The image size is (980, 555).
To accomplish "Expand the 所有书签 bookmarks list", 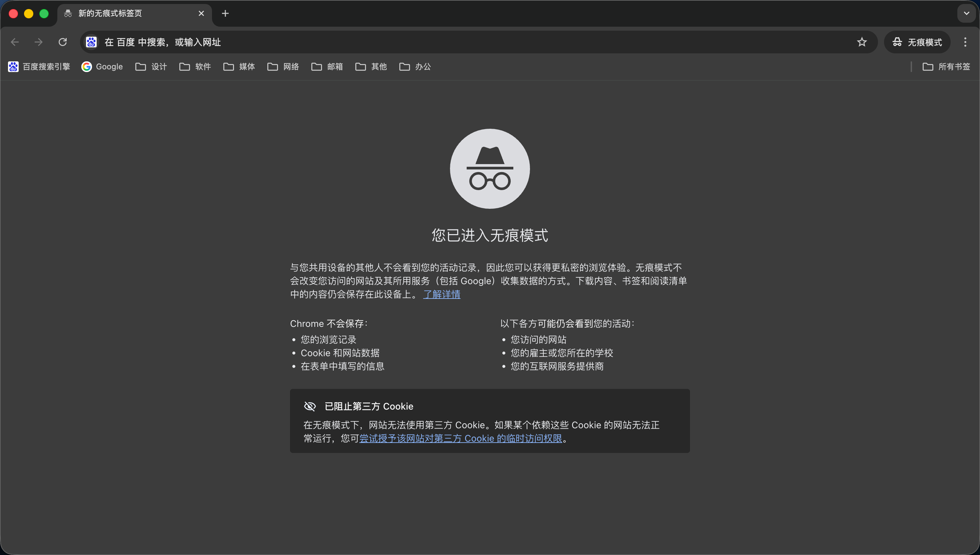I will [x=947, y=66].
